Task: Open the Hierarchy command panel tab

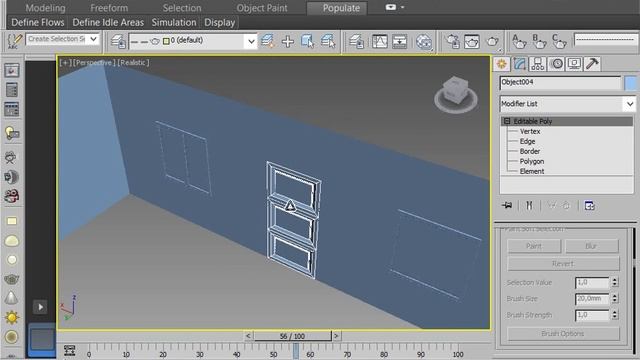Action: pyautogui.click(x=538, y=64)
